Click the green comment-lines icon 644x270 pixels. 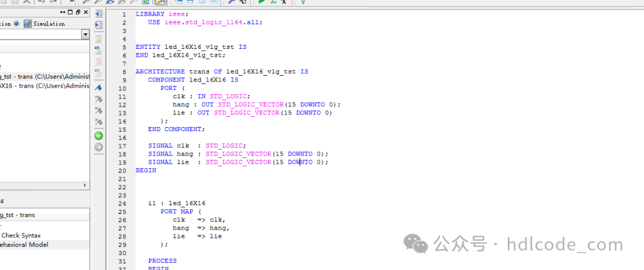[98, 39]
